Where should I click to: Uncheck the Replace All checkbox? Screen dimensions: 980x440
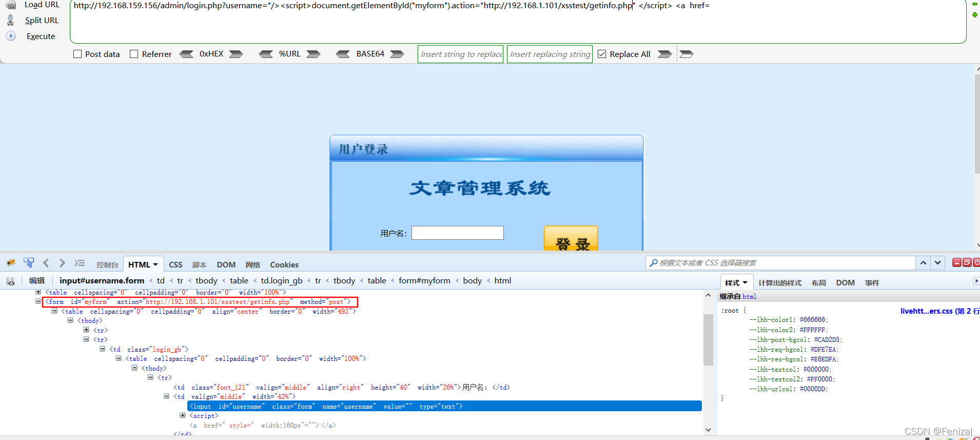(602, 54)
